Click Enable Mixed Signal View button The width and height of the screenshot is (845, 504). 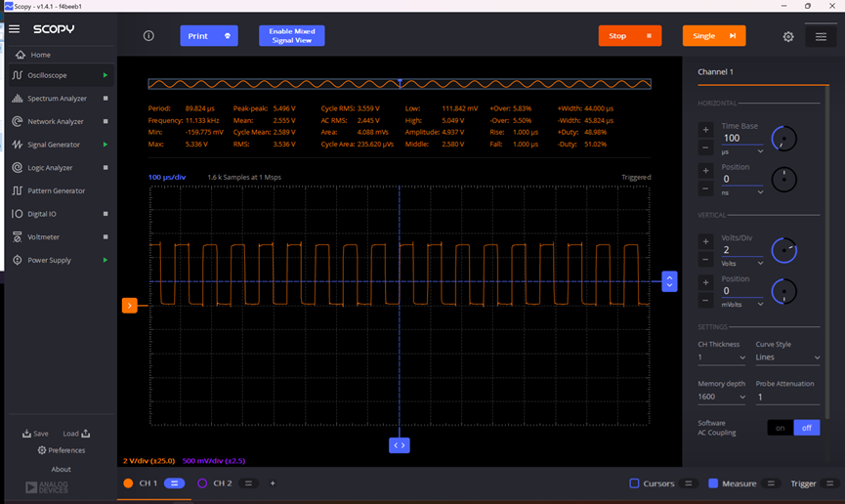click(291, 35)
